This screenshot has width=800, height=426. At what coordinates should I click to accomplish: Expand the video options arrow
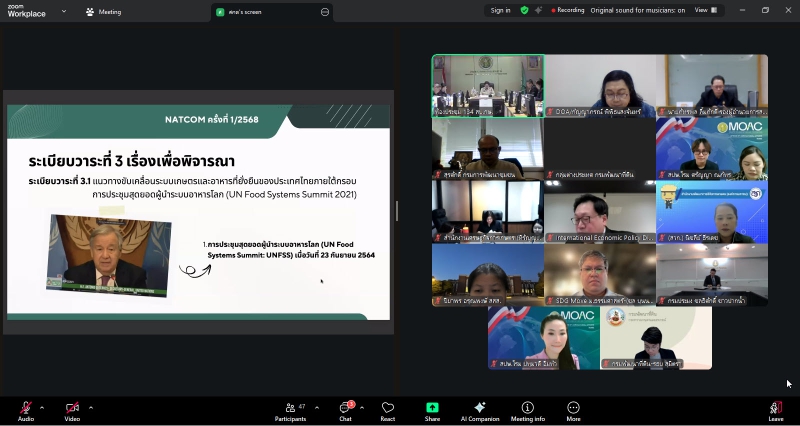point(91,407)
